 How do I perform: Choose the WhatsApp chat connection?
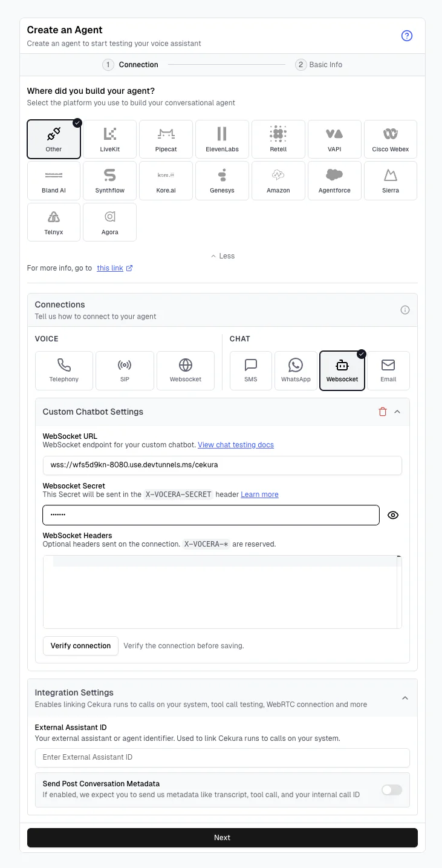click(296, 370)
